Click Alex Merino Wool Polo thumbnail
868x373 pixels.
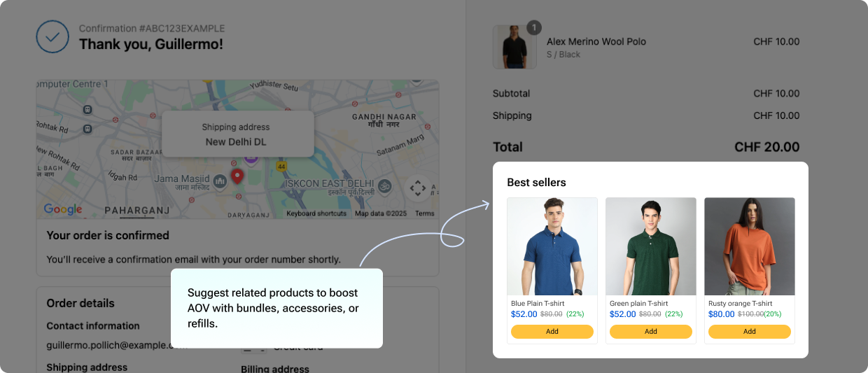click(x=514, y=48)
